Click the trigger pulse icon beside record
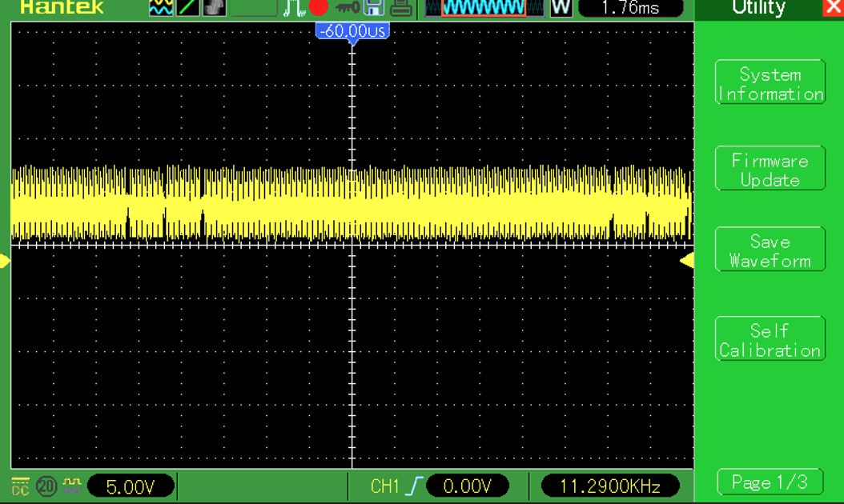 [x=294, y=8]
